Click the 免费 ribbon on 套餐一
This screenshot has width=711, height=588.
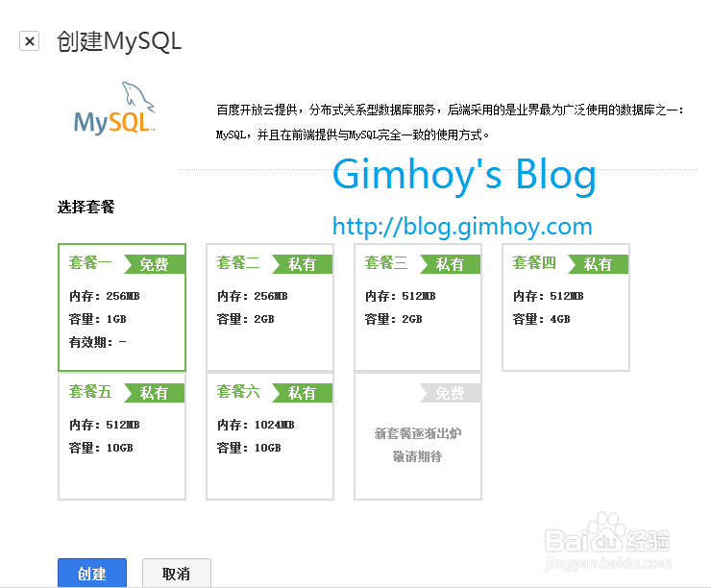(154, 264)
